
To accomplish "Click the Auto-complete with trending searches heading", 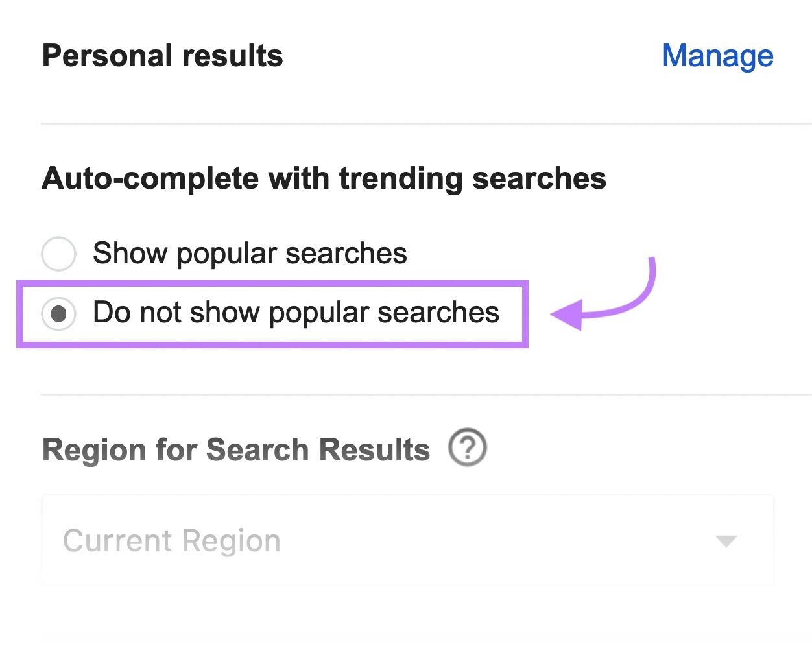I will (x=324, y=178).
